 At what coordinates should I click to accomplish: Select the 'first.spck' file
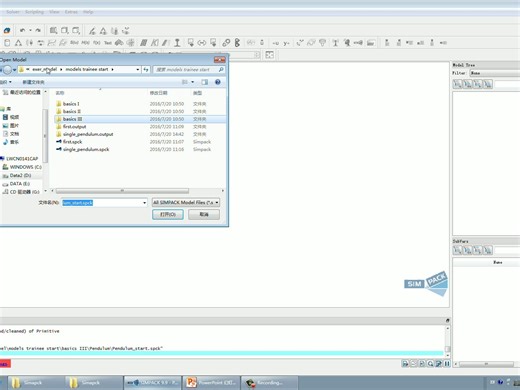72,142
